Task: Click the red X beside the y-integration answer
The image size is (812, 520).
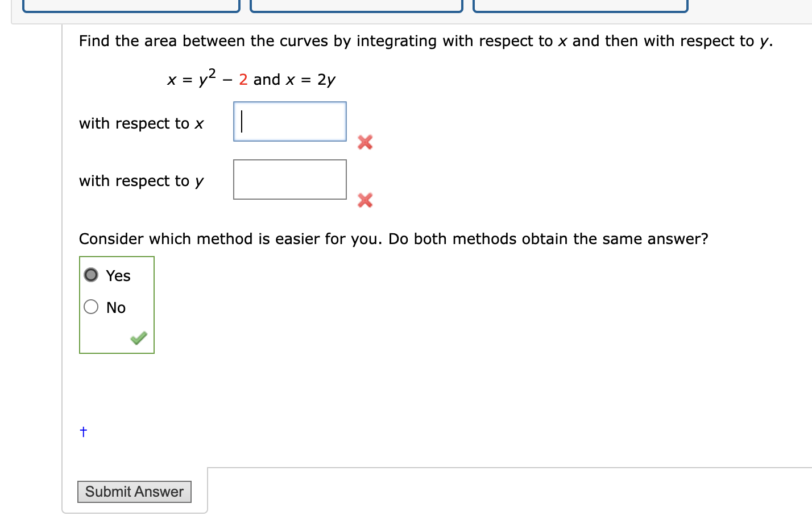Action: pyautogui.click(x=364, y=200)
